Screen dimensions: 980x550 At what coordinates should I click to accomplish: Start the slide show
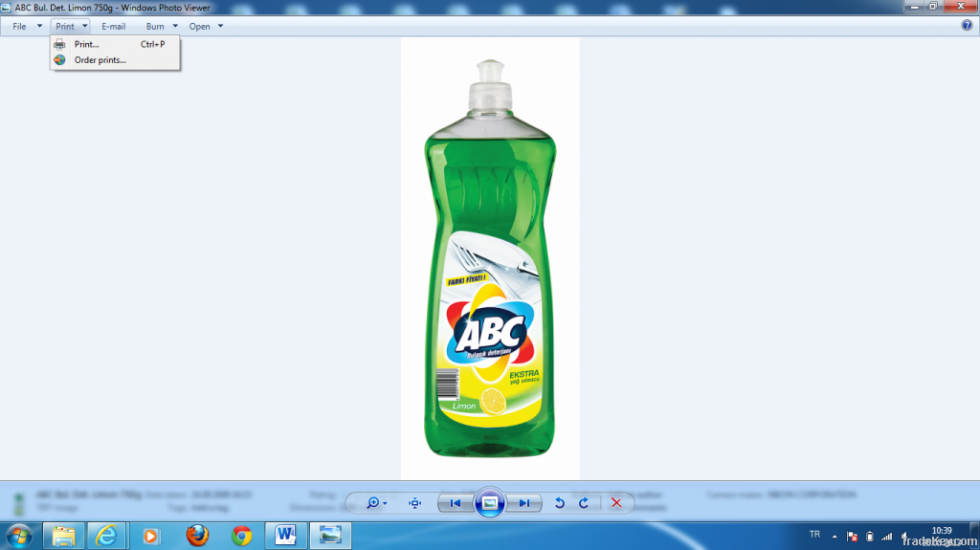tap(490, 503)
